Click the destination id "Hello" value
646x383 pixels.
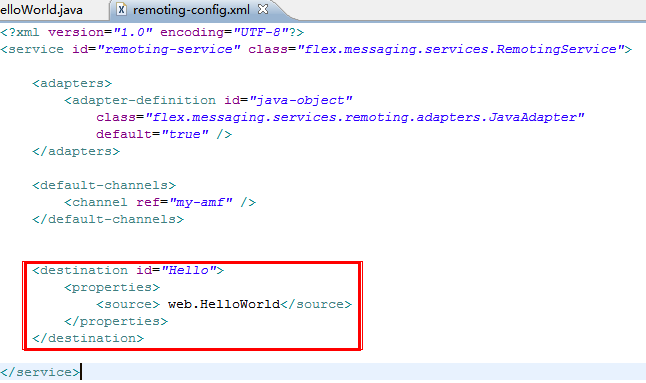coord(189,270)
